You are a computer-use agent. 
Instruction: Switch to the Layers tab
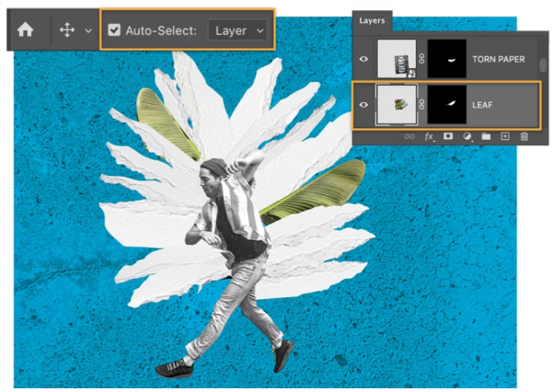[x=373, y=19]
